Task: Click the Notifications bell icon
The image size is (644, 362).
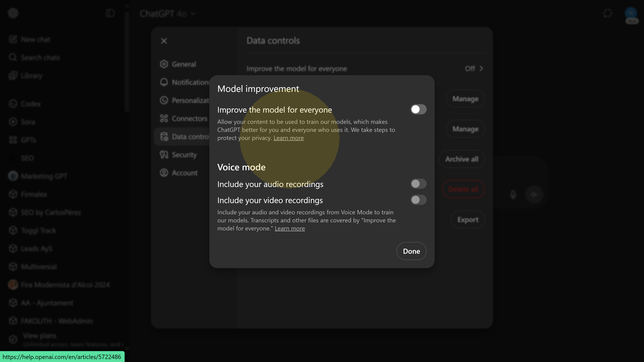Action: point(164,82)
